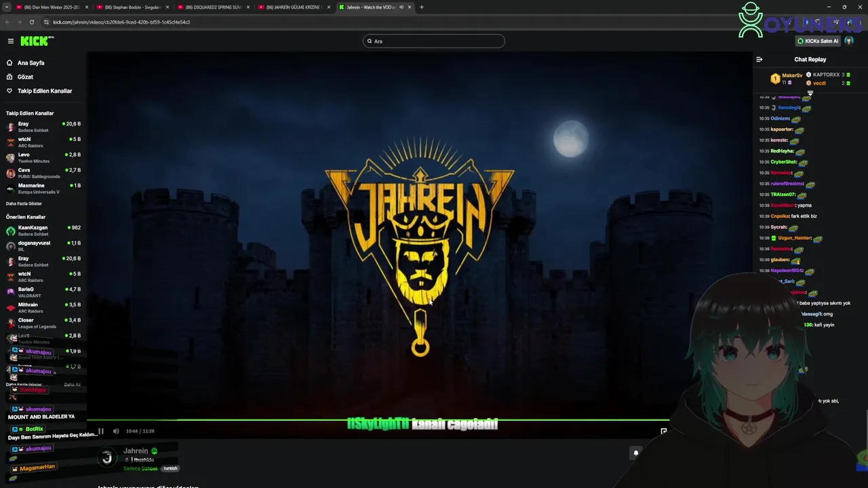
Task: Go back in browser history
Action: 7,22
